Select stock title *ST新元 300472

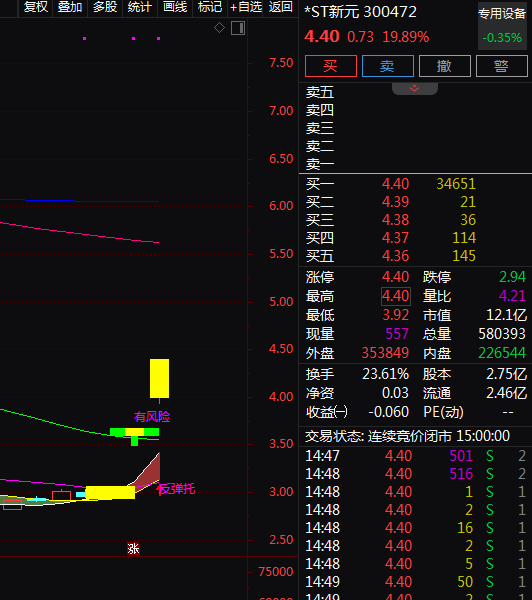(x=360, y=12)
